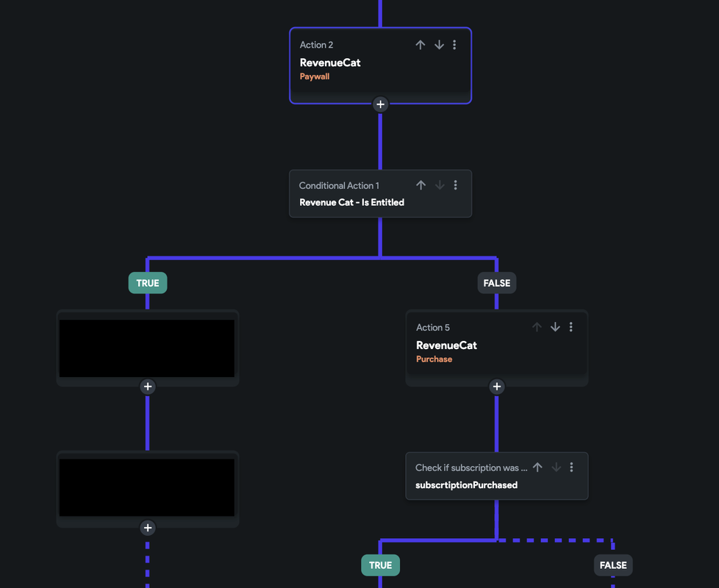
Task: Move Action 5 down
Action: [555, 327]
